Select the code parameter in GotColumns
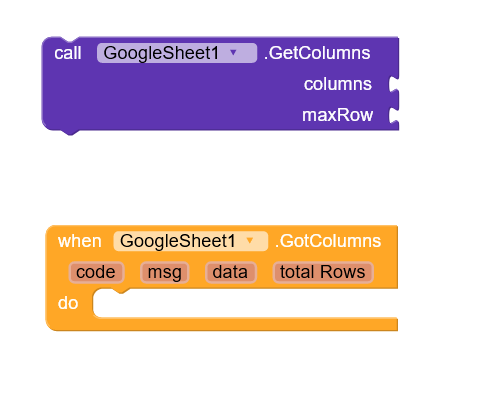Viewport: 477px width, 399px height. [x=96, y=272]
